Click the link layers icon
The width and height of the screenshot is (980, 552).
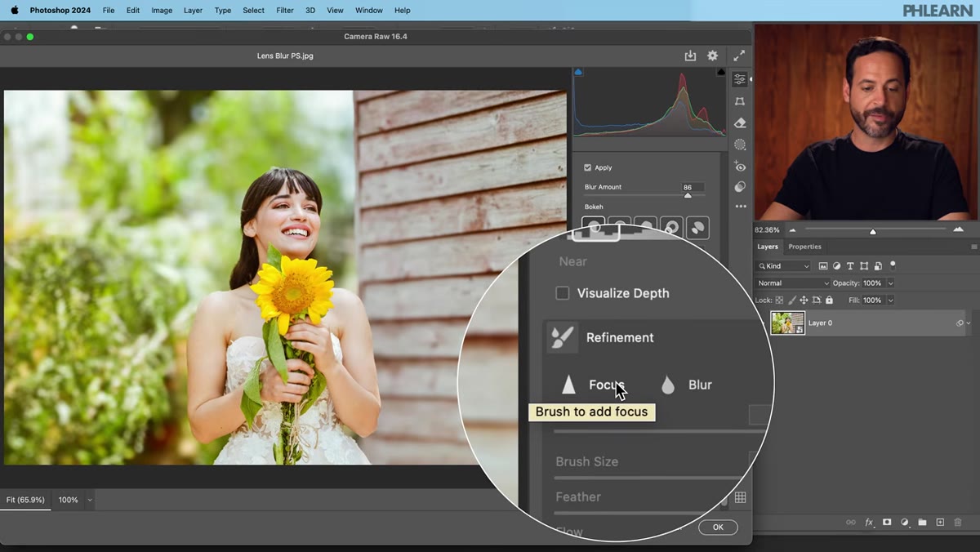850,522
